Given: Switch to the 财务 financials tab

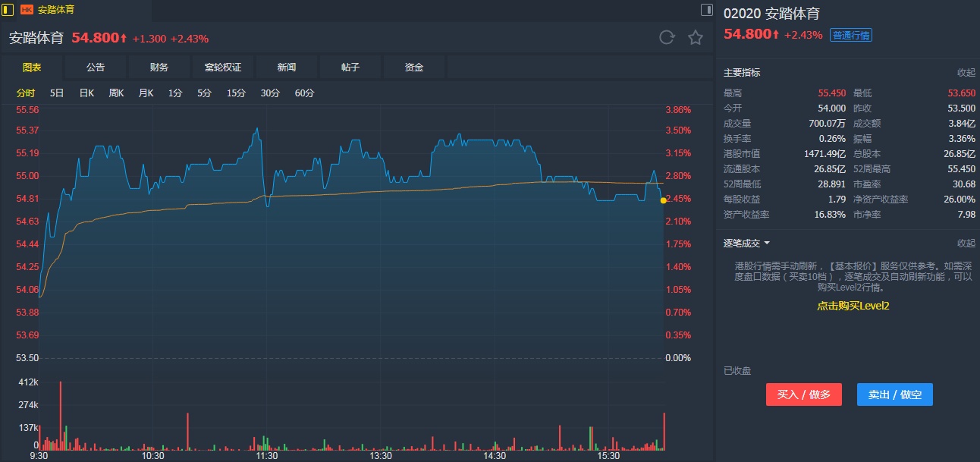Looking at the screenshot, I should (x=159, y=67).
